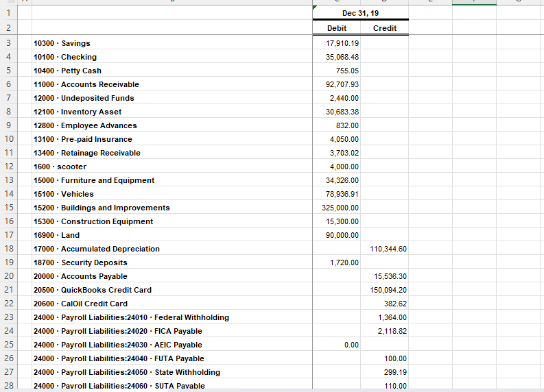
Task: Click '12000 · Undeposited Funds' cell
Action: [172, 98]
